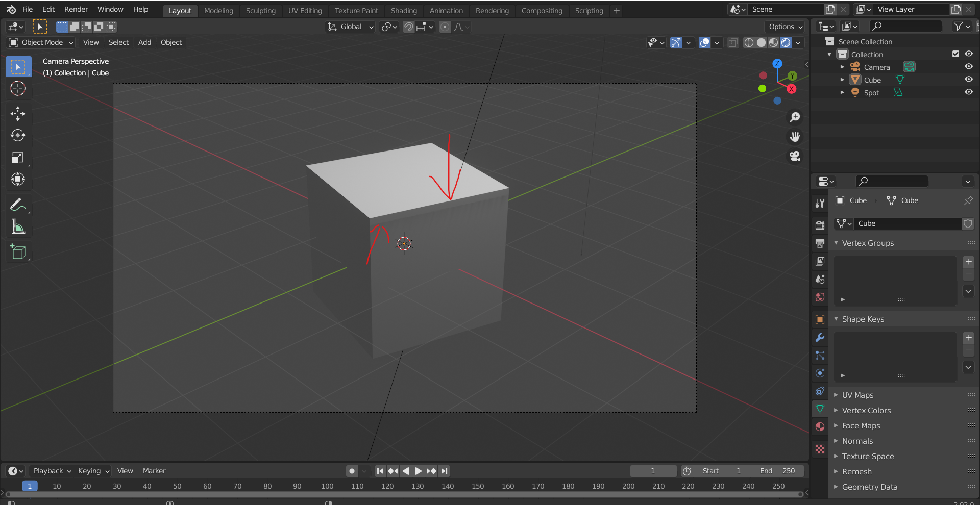
Task: Select the Cursor tool in the toolbar
Action: 18,89
